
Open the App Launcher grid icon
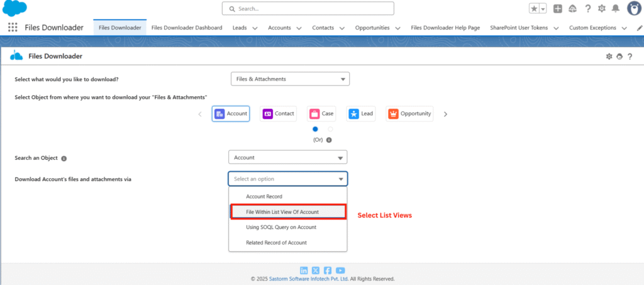pyautogui.click(x=13, y=28)
